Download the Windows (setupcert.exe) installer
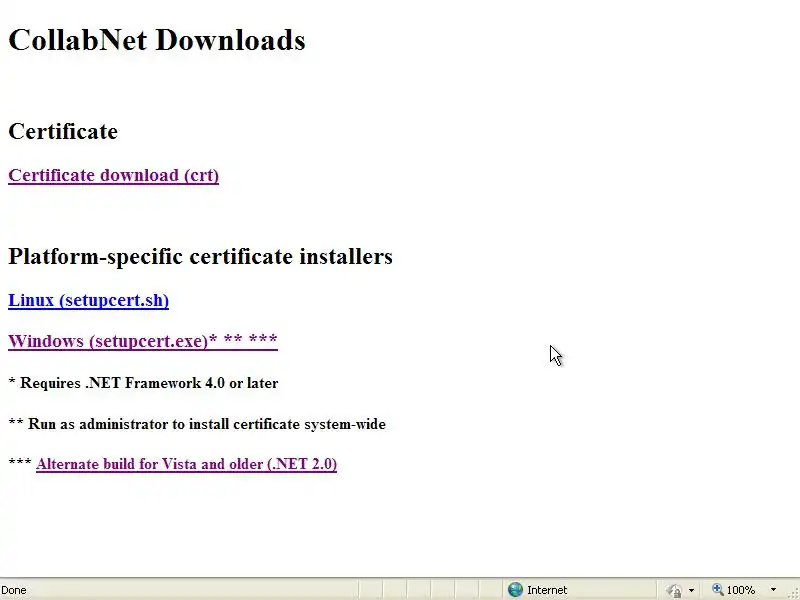Screen dimensions: 800x600 coord(143,340)
